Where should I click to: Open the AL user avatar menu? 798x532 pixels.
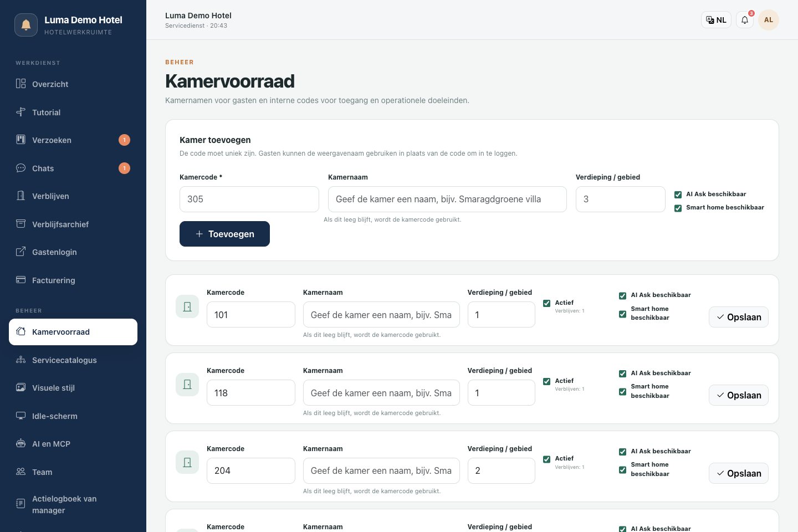(768, 20)
